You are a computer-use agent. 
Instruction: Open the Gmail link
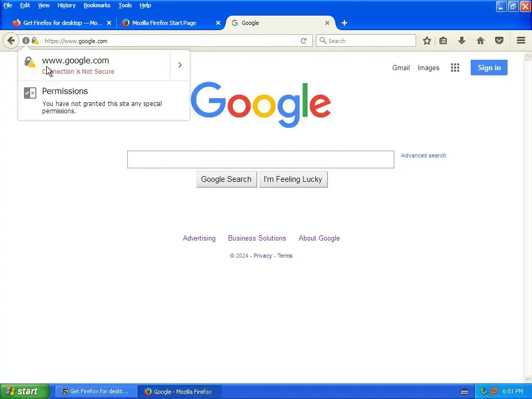click(401, 68)
